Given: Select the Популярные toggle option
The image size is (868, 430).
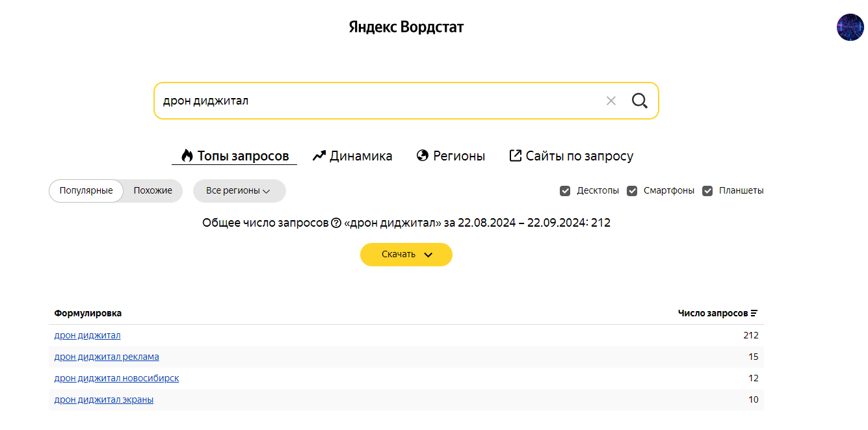Looking at the screenshot, I should click(x=86, y=191).
